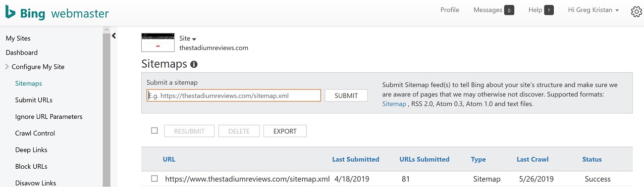This screenshot has height=187, width=644.
Task: Open the settings gear icon
Action: (637, 12)
